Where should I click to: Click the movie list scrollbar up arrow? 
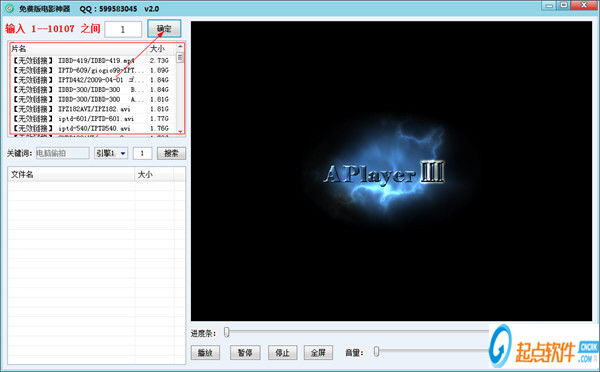(180, 47)
